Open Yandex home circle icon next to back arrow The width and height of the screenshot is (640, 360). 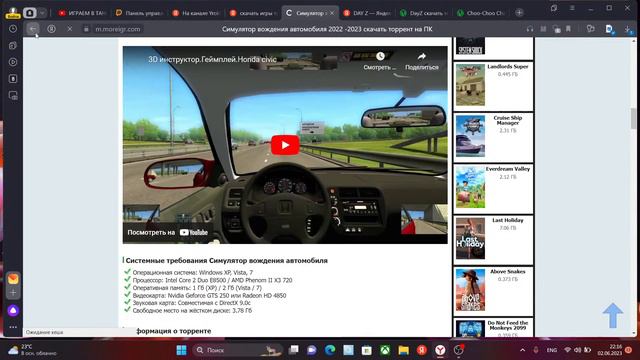tap(51, 29)
